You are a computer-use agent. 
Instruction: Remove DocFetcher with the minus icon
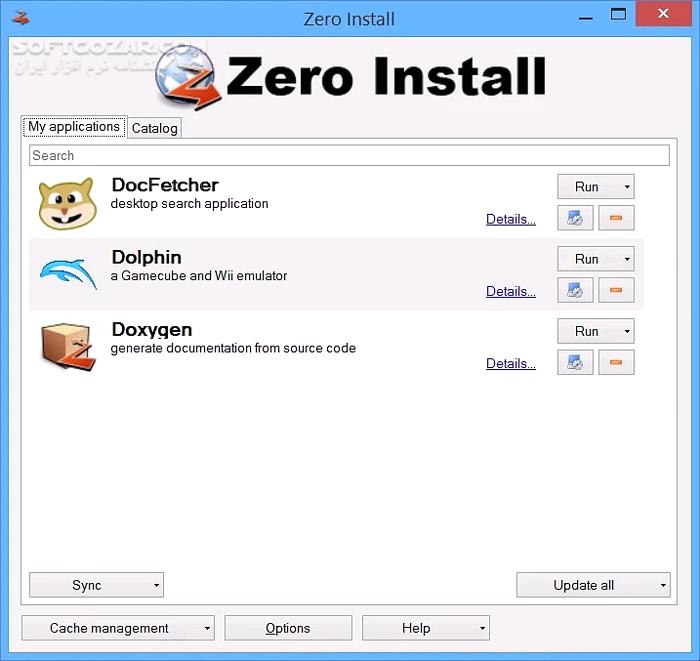(x=616, y=218)
